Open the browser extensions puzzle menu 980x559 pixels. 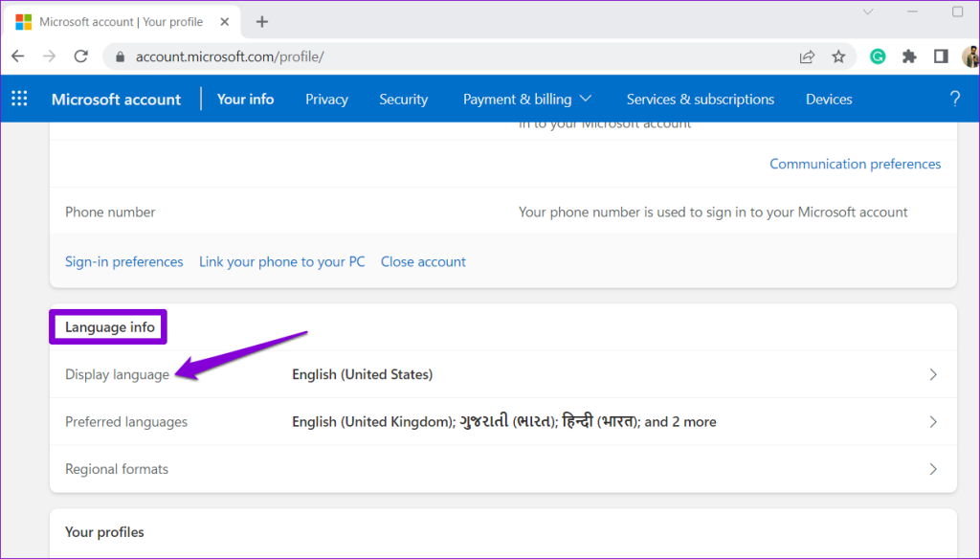tap(909, 56)
